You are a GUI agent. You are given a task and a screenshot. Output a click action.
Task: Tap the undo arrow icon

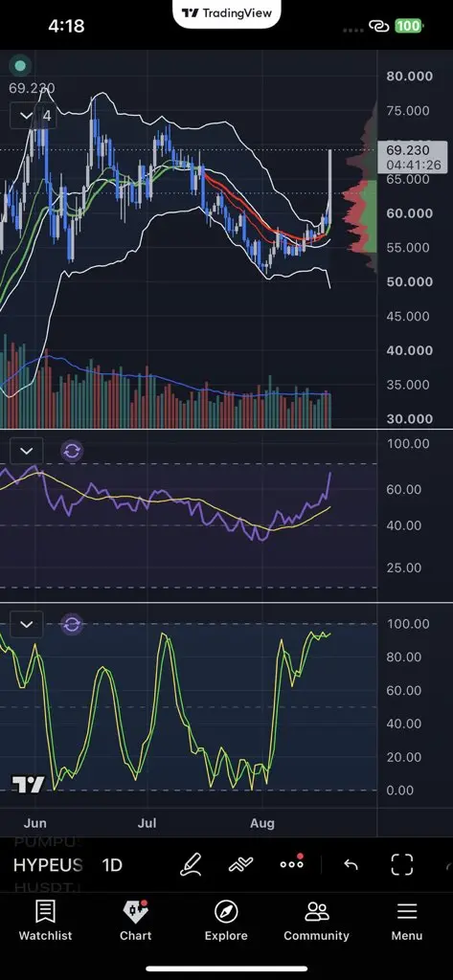tap(351, 864)
